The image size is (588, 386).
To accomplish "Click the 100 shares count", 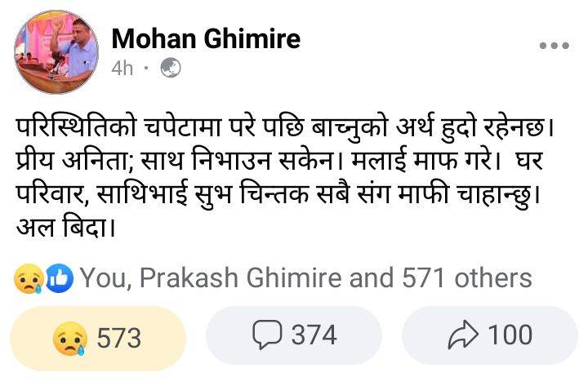I will (510, 335).
